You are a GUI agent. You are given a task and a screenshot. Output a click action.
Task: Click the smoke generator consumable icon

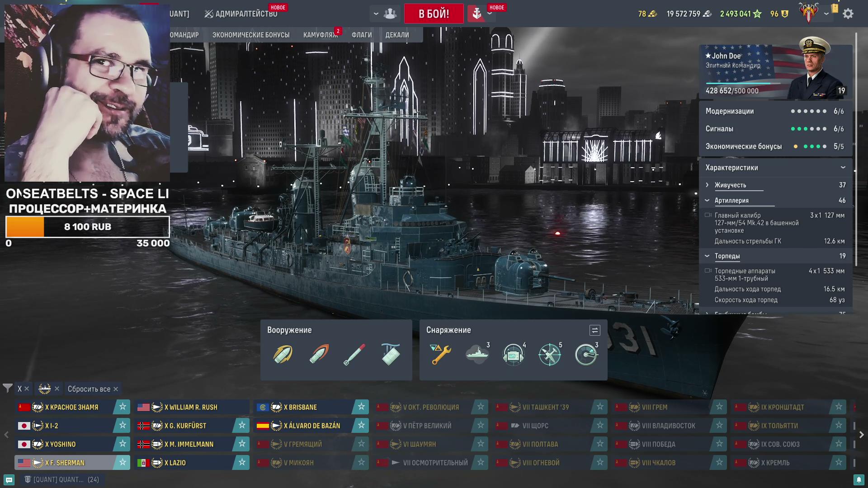(x=477, y=354)
